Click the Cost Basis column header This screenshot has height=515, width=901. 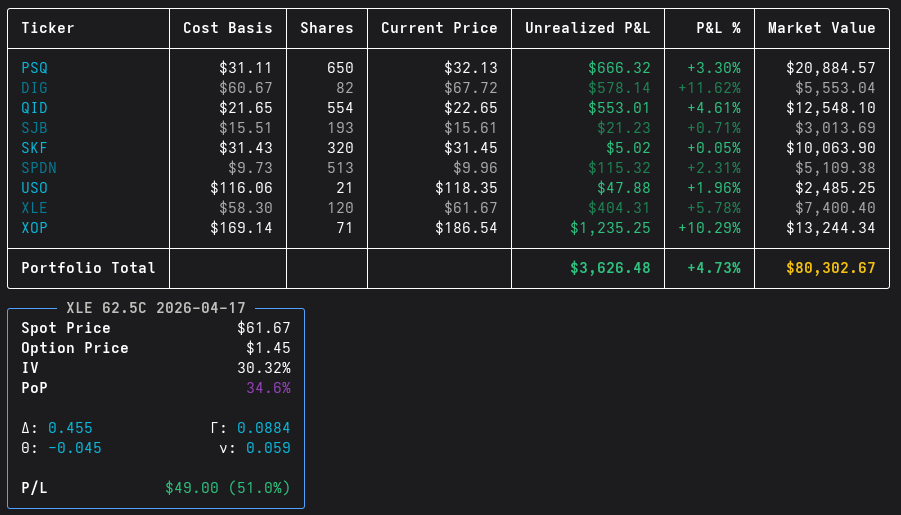[x=228, y=28]
